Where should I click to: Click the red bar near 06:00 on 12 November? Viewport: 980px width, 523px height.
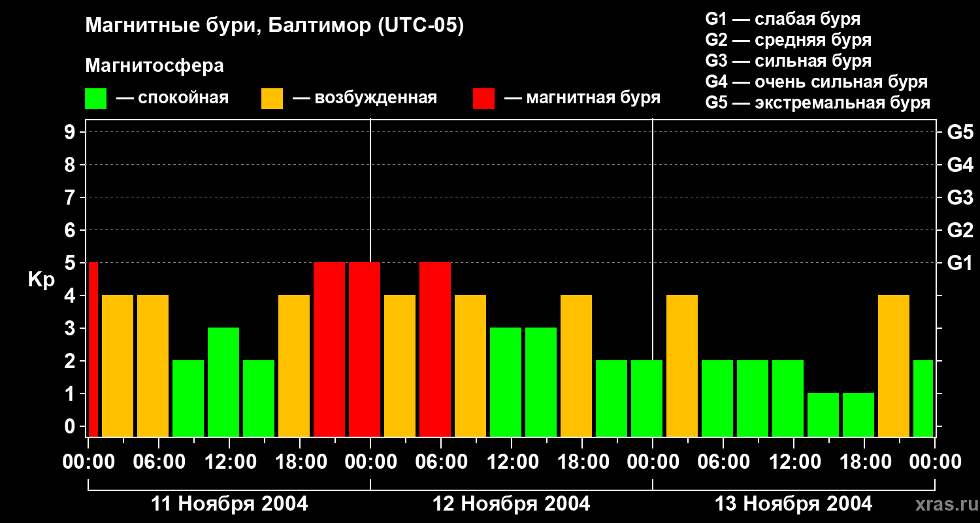click(x=435, y=349)
